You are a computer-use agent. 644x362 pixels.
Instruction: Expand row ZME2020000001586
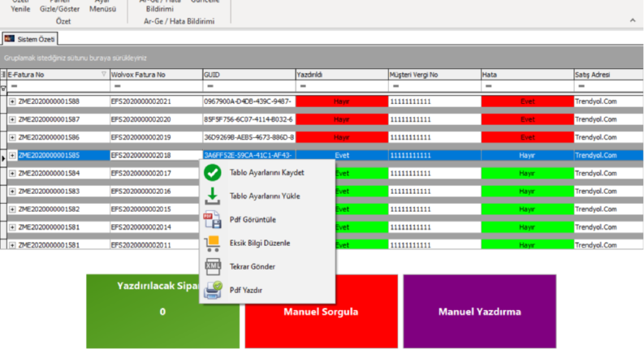(x=12, y=137)
